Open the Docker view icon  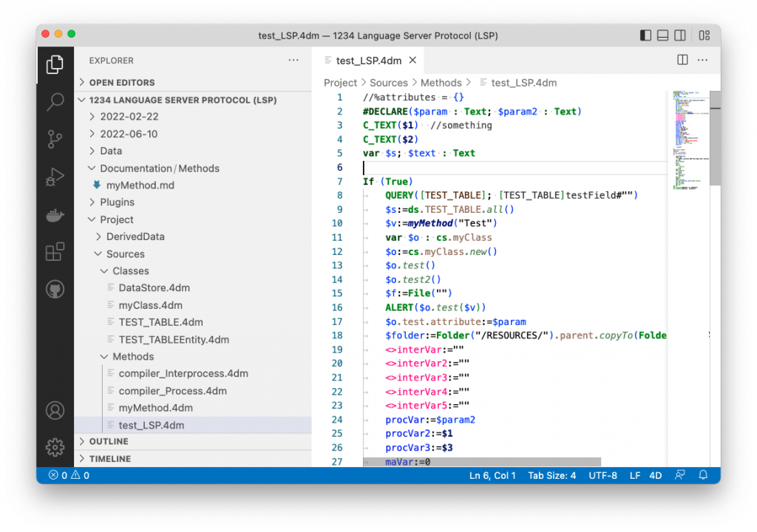[55, 214]
